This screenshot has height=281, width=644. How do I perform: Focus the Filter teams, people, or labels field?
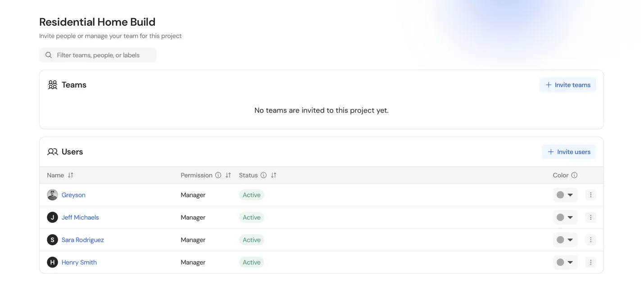pyautogui.click(x=98, y=55)
